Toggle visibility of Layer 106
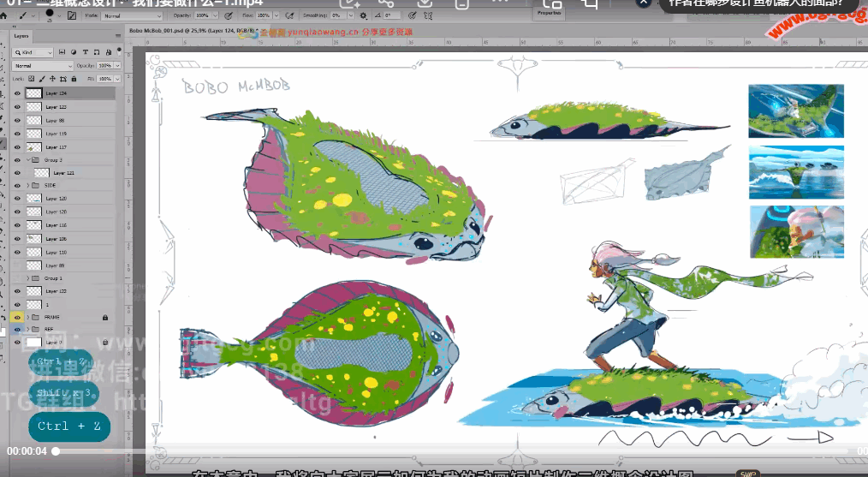The width and height of the screenshot is (868, 477). coord(17,239)
